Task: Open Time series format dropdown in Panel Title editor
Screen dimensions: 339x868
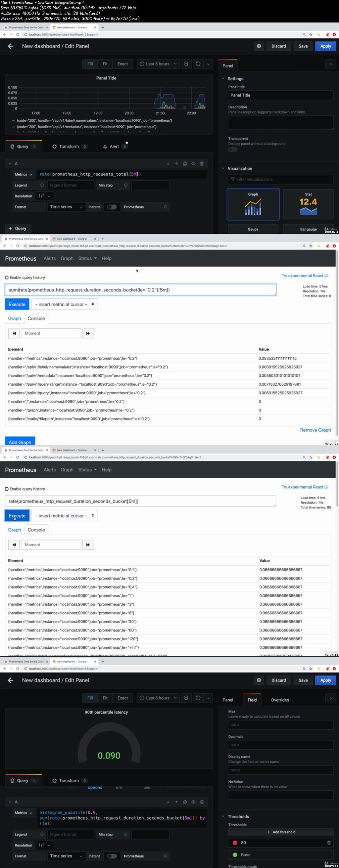Action: 66,207
